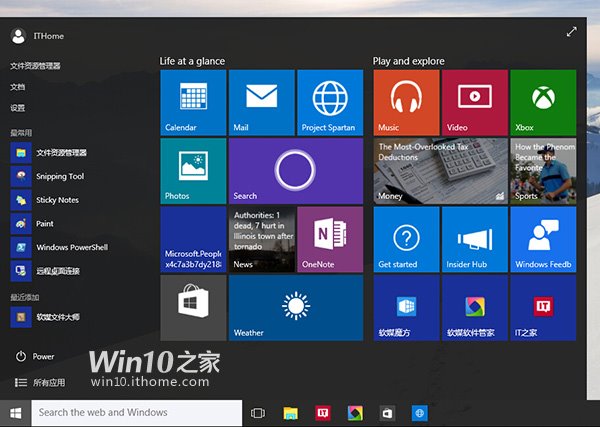Click the Get started tile
Image resolution: width=600 pixels, height=427 pixels.
(x=406, y=239)
